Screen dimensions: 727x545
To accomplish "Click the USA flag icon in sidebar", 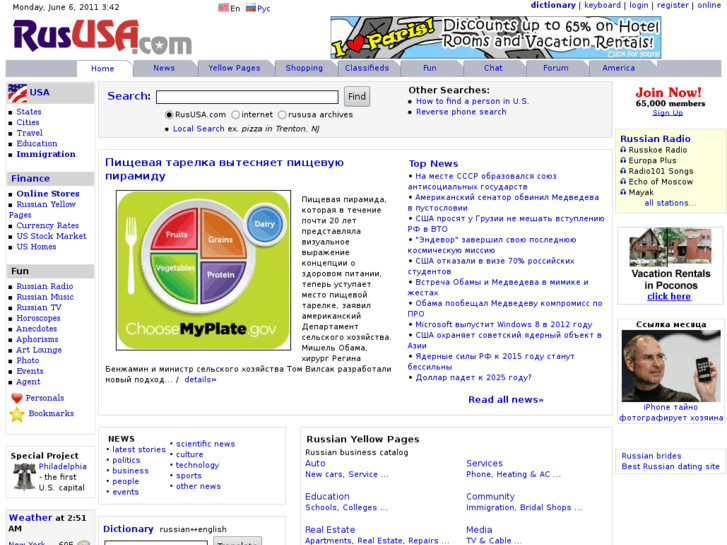I will pos(18,93).
